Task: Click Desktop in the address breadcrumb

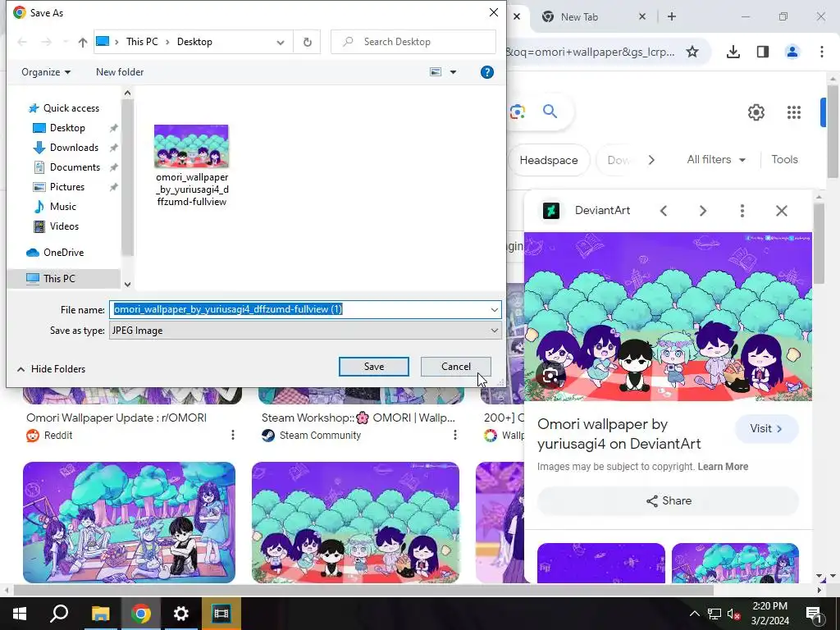Action: pos(194,42)
